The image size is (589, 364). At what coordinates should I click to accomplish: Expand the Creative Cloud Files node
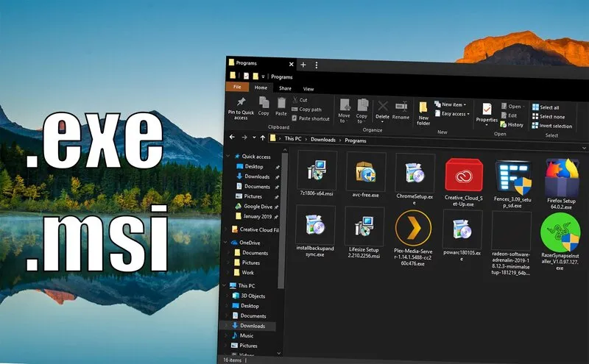pos(227,229)
